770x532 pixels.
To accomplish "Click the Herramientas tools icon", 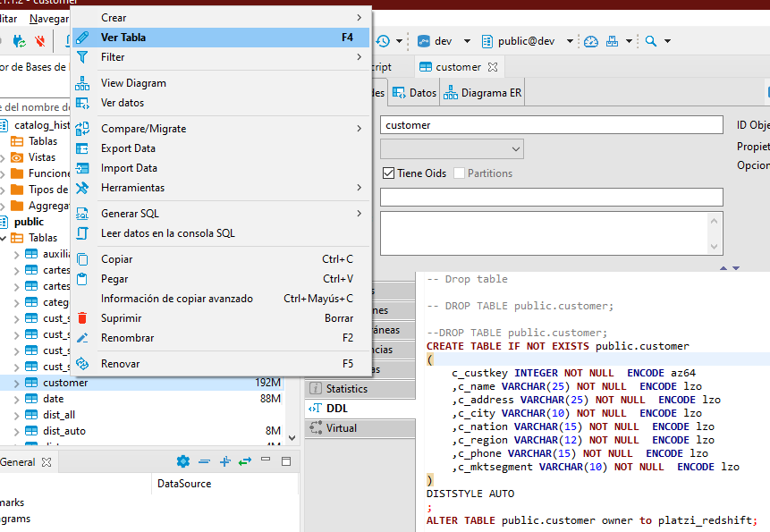I will tap(82, 188).
